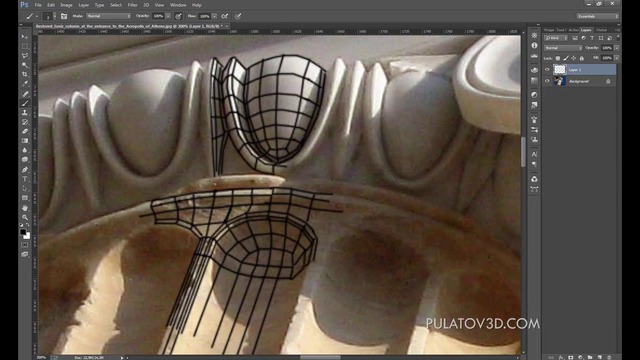Open the File menu

pos(38,5)
